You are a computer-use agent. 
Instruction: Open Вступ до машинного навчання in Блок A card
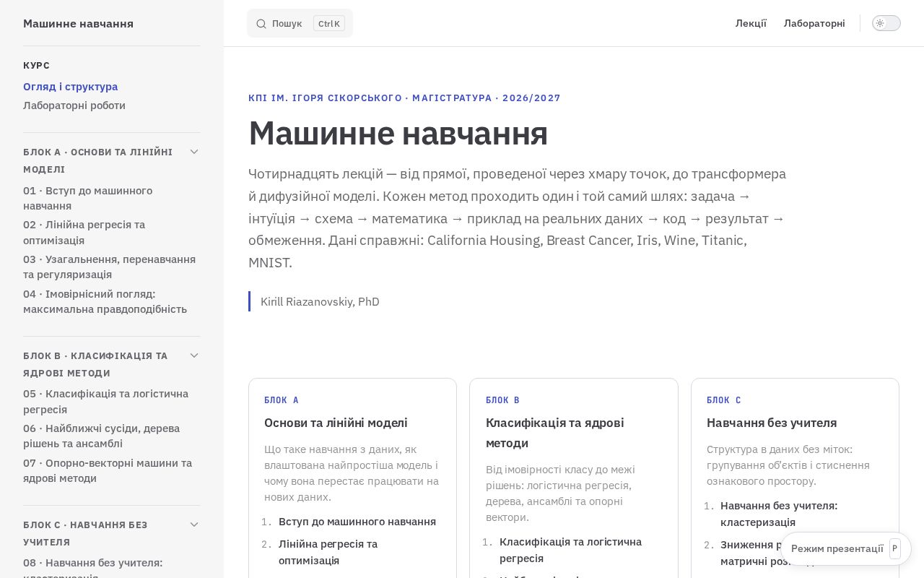click(357, 522)
